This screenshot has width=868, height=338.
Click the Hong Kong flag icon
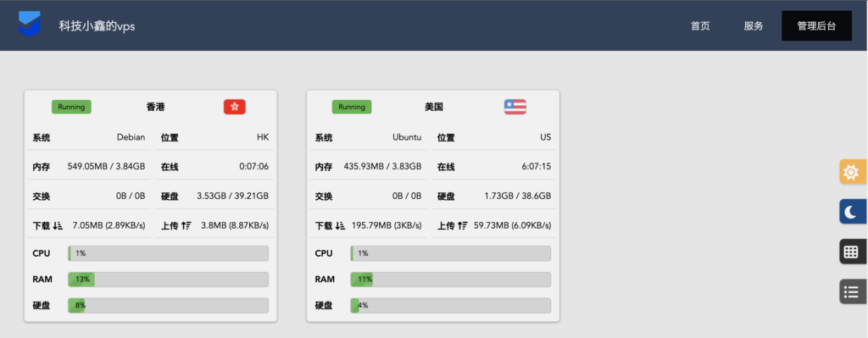point(234,107)
